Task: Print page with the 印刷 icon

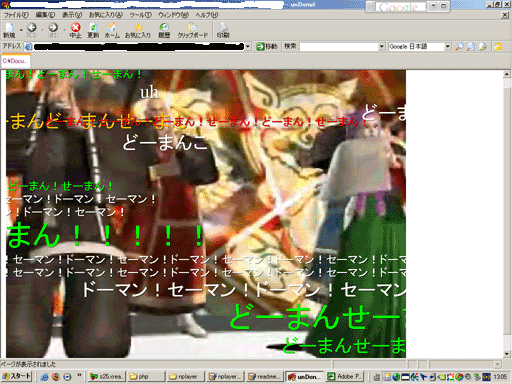Action: (223, 30)
